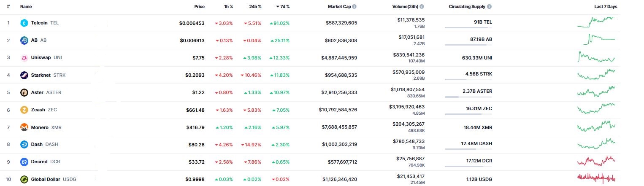Viewport: 644px width, 186px height.
Task: Sort by the Name column header
Action: pyautogui.click(x=26, y=7)
